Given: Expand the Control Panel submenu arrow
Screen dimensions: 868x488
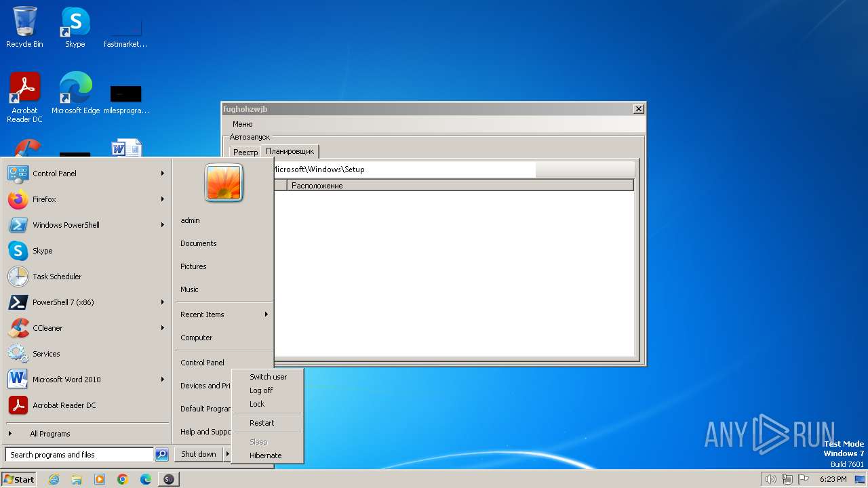Looking at the screenshot, I should click(x=163, y=174).
